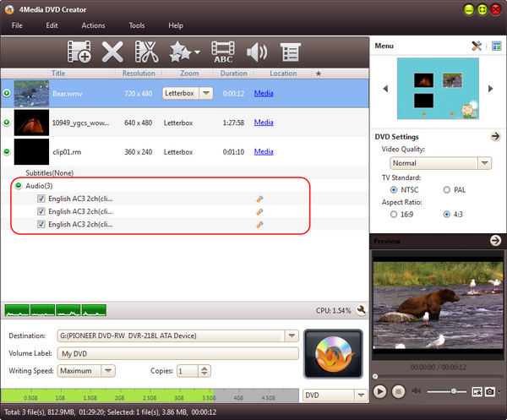Choose the 16:9 aspect ratio

pyautogui.click(x=394, y=215)
